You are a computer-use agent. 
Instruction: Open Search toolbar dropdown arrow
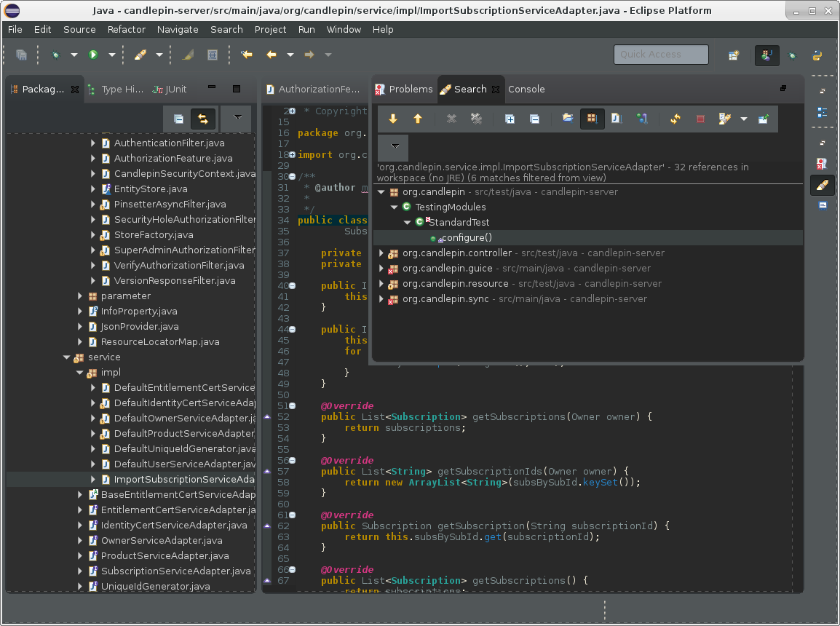[159, 55]
